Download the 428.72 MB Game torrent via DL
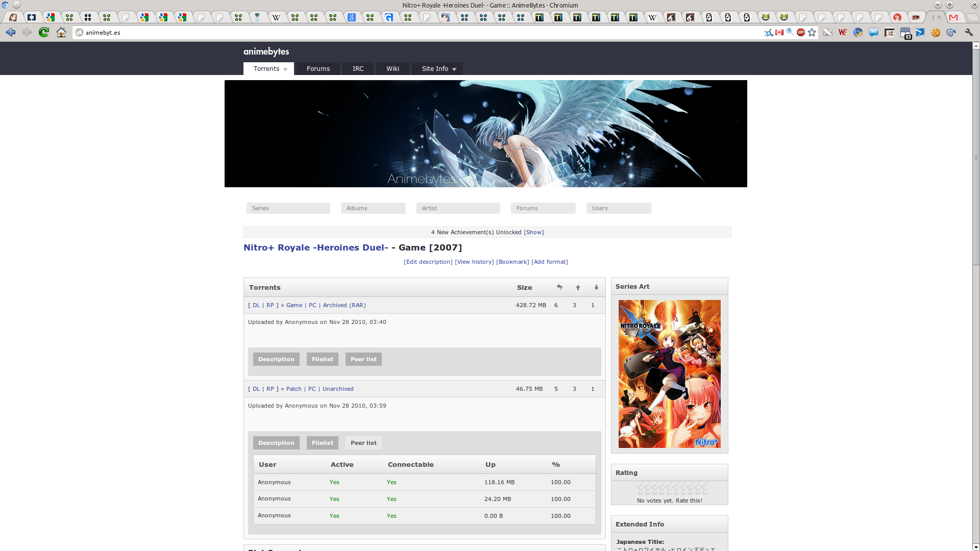Viewport: 980px width, 551px height. point(256,305)
